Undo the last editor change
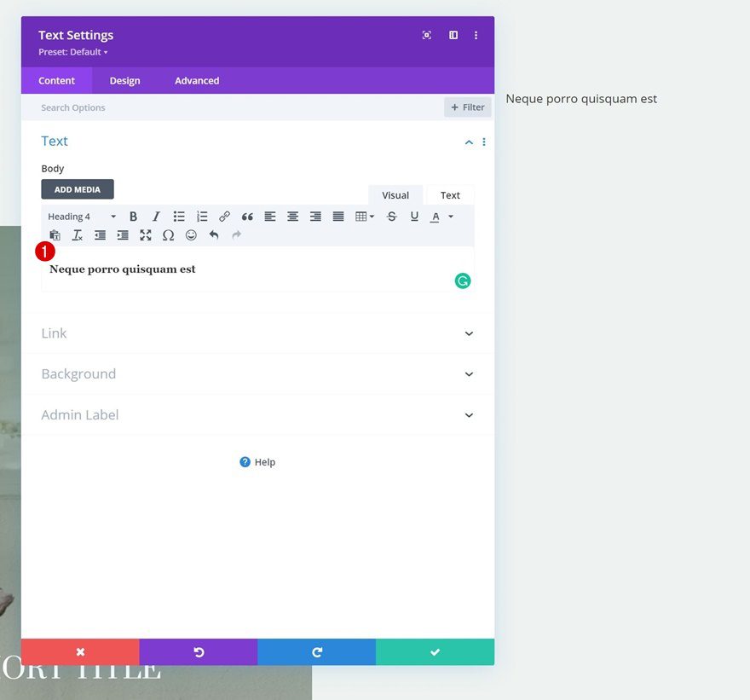Image resolution: width=750 pixels, height=700 pixels. (x=214, y=234)
